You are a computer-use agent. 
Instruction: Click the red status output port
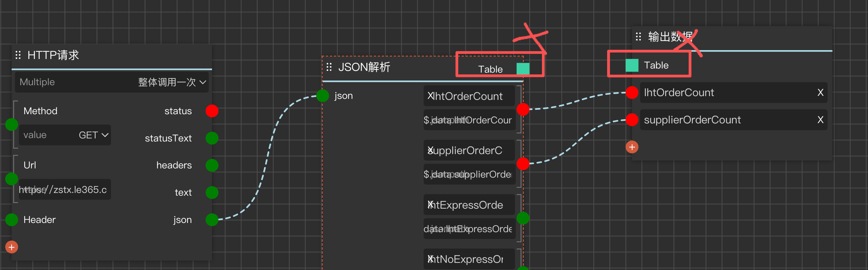click(212, 111)
